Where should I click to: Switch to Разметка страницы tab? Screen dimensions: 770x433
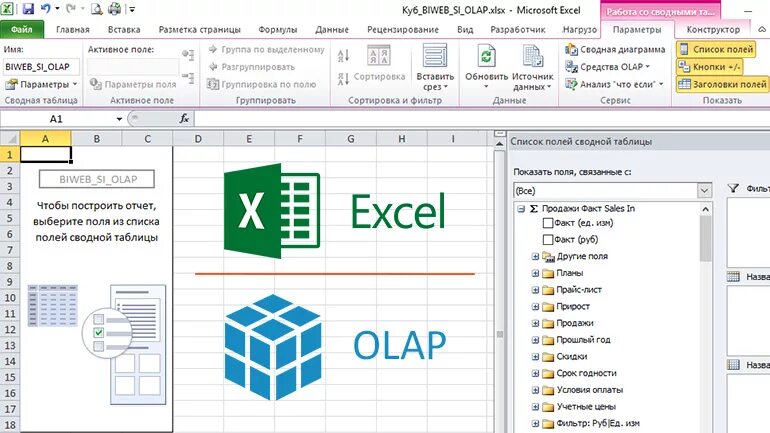tap(199, 29)
